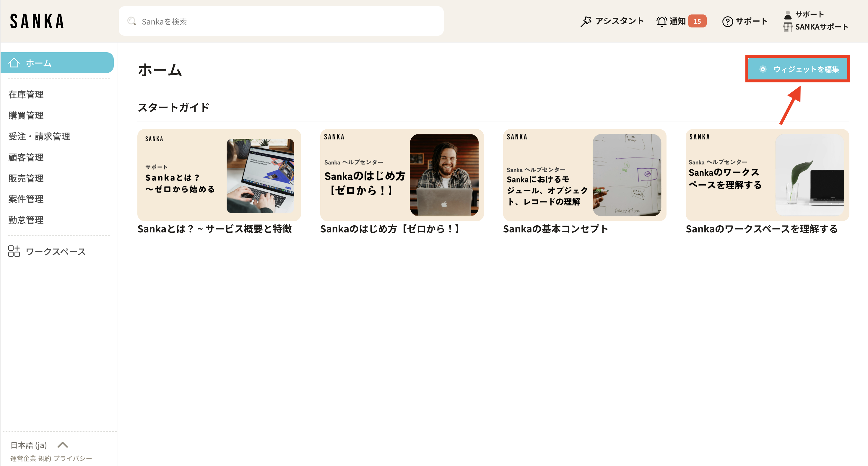Open Sankaのワークスペースを理解する guide card

click(767, 175)
